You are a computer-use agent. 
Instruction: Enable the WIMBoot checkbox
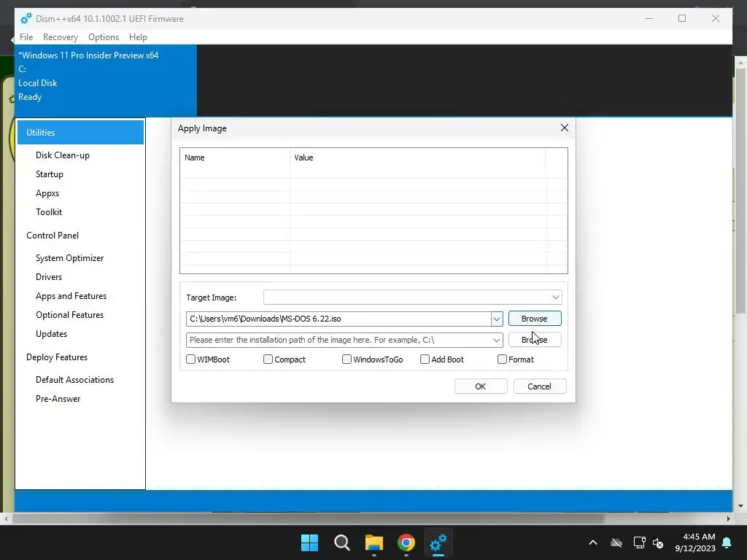coord(190,359)
